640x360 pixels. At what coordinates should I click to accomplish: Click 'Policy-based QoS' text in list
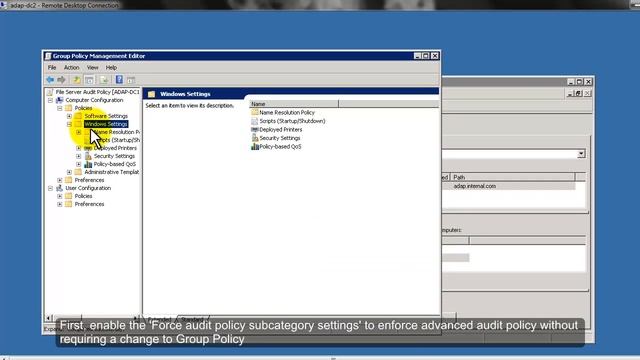pos(280,147)
